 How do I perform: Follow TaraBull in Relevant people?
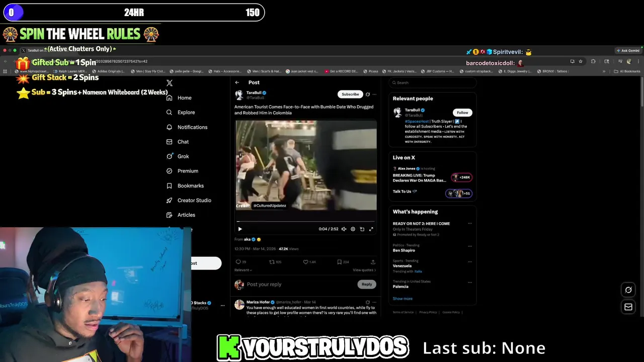462,113
